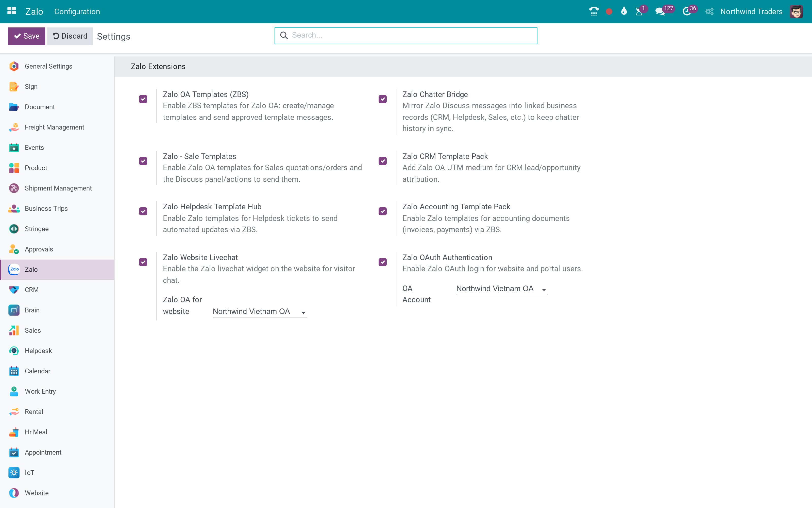This screenshot has width=812, height=508.
Task: Click the Approvals icon in sidebar
Action: (14, 249)
